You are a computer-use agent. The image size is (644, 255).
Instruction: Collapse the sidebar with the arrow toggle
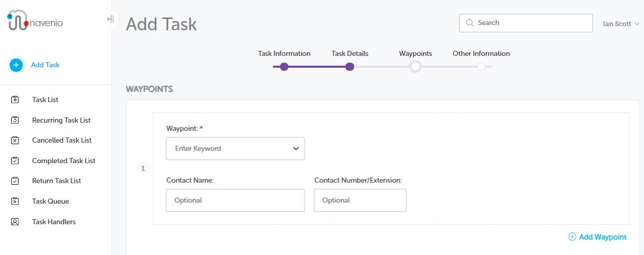(x=110, y=19)
